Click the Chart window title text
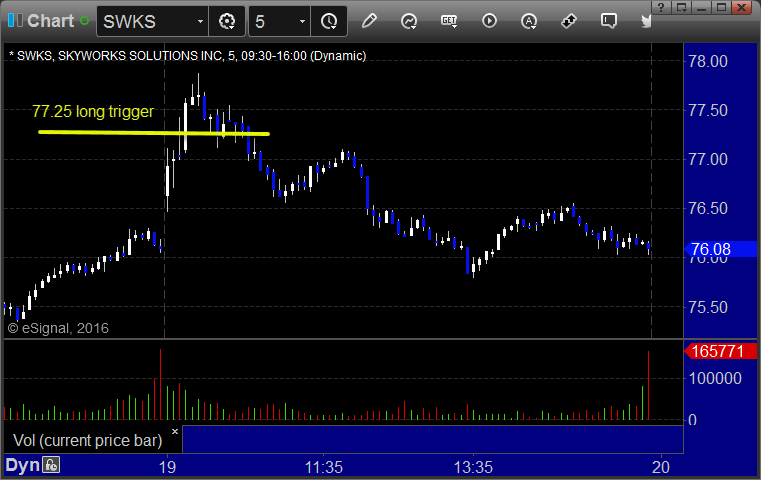This screenshot has width=761, height=480. coord(50,21)
